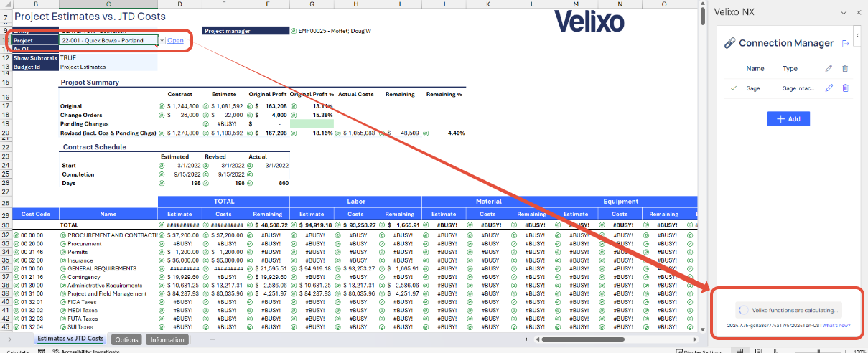Image resolution: width=868 pixels, height=353 pixels.
Task: Open the Project cell dropdown arrow
Action: pyautogui.click(x=162, y=42)
